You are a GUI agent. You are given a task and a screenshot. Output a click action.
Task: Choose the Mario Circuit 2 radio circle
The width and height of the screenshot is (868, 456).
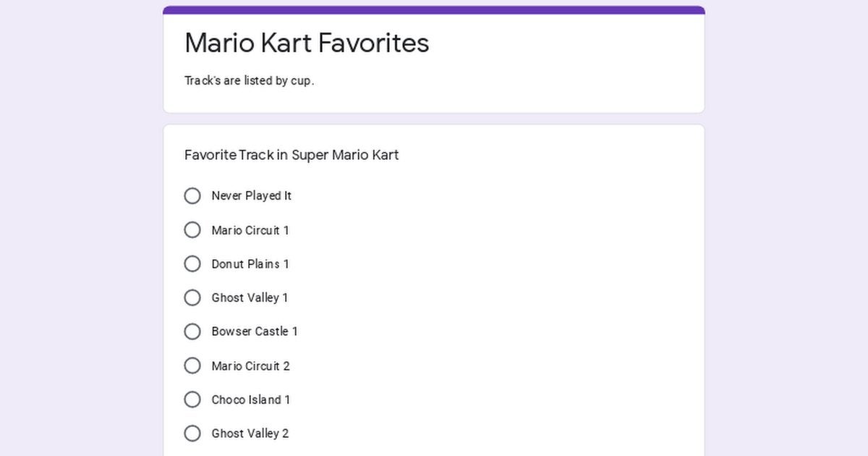192,366
